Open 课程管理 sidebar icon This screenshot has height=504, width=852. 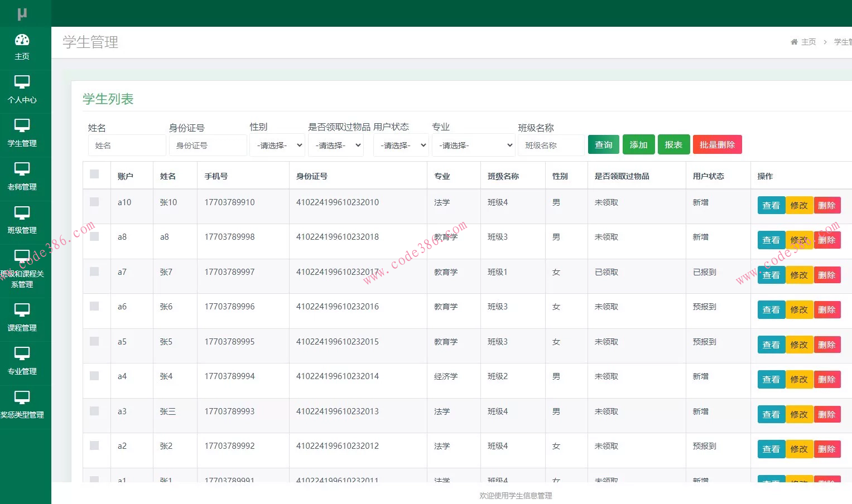[22, 311]
